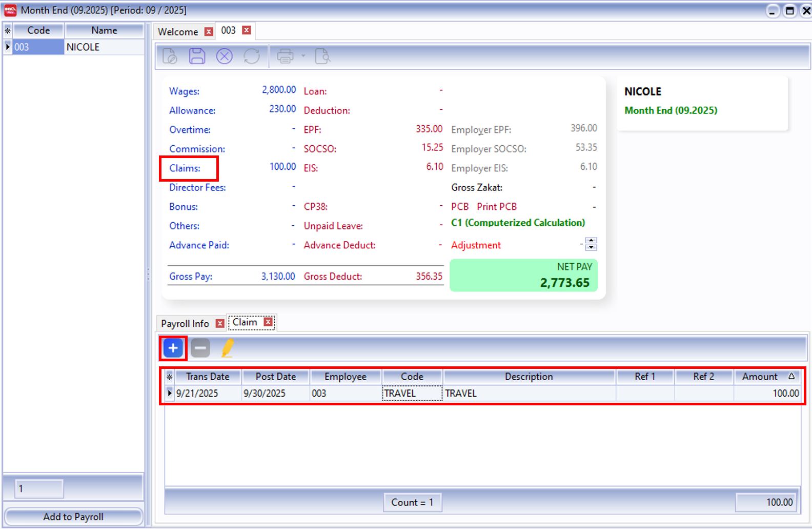Click the Commission link

pos(197,149)
